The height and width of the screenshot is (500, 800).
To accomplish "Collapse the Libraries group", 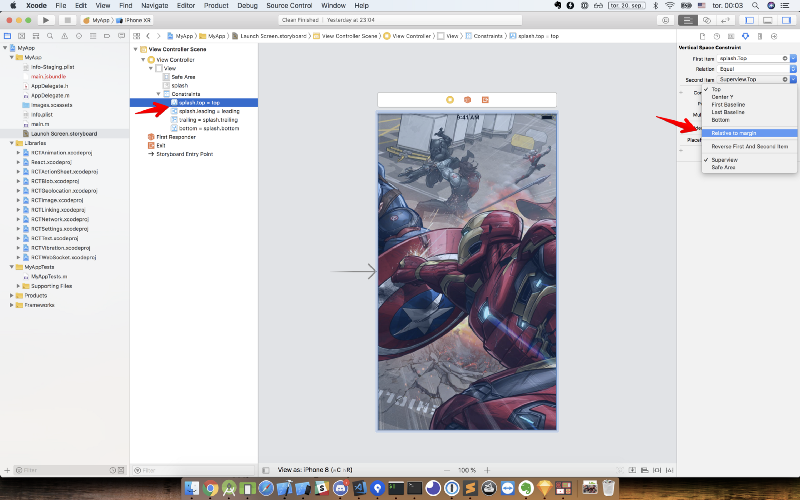I will point(12,143).
